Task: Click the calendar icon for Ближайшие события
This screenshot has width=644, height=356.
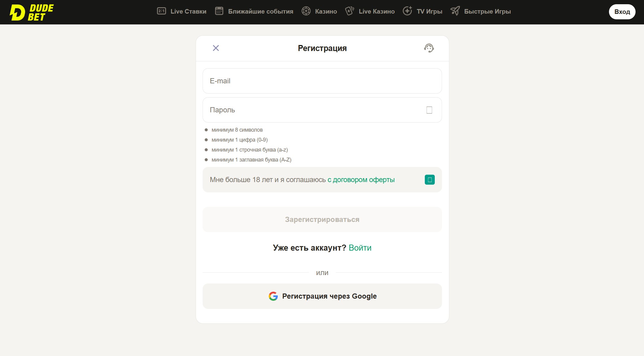Action: [219, 11]
